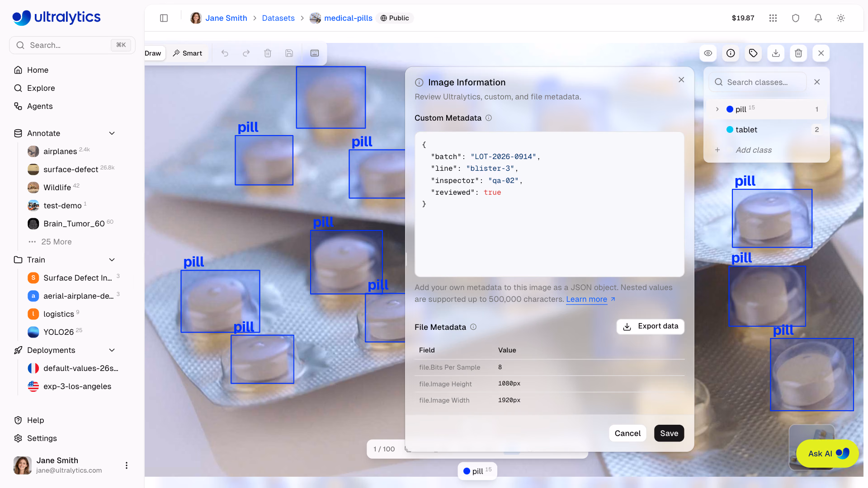Open keyboard shortcuts icon
Screen dimensions: 868x488
click(x=315, y=53)
